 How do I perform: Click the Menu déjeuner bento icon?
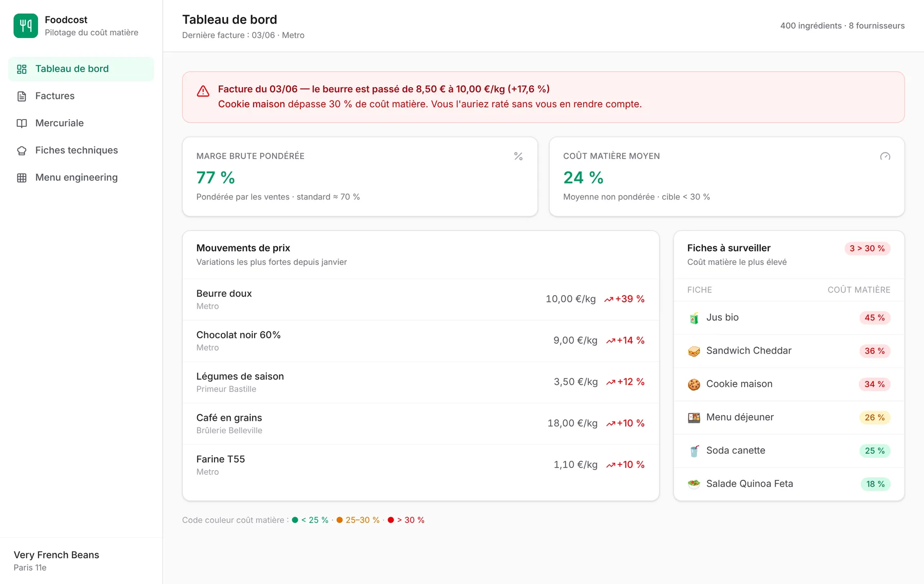click(694, 418)
